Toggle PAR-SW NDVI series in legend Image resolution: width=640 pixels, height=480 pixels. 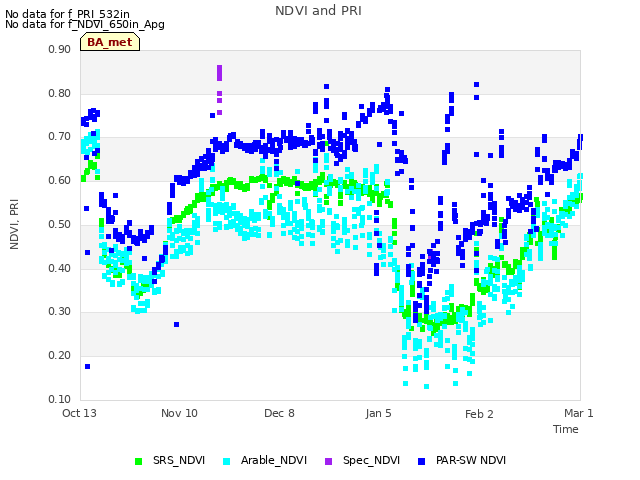pyautogui.click(x=462, y=460)
